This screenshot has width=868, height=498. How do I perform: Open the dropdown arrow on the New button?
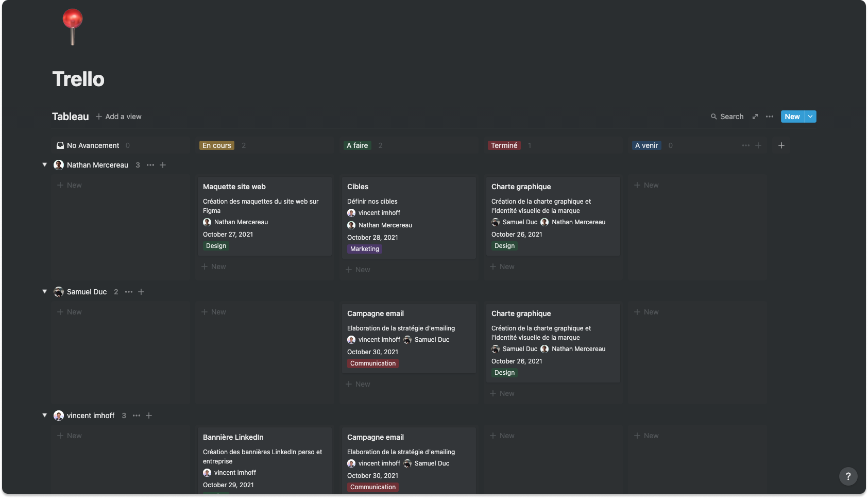coord(809,117)
